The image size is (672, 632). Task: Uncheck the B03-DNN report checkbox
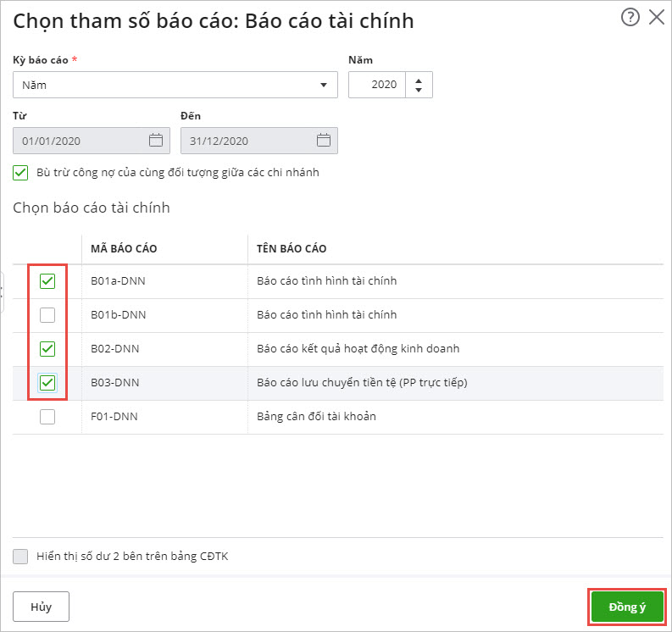47,383
